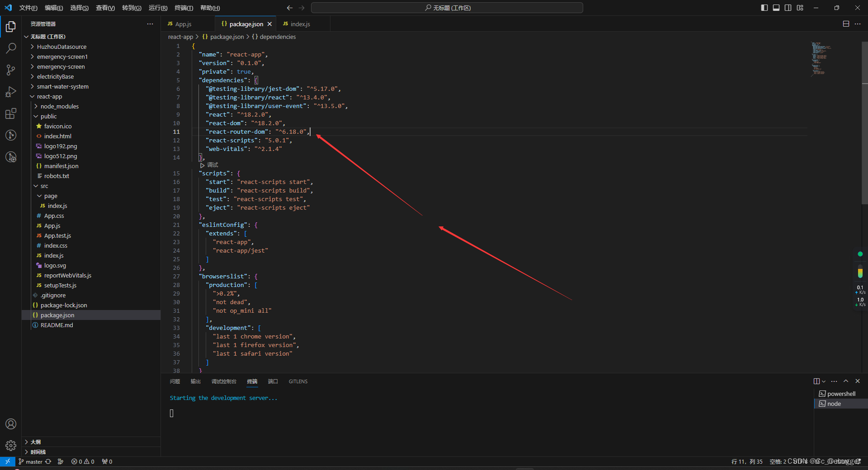Open README.md file

coord(57,325)
